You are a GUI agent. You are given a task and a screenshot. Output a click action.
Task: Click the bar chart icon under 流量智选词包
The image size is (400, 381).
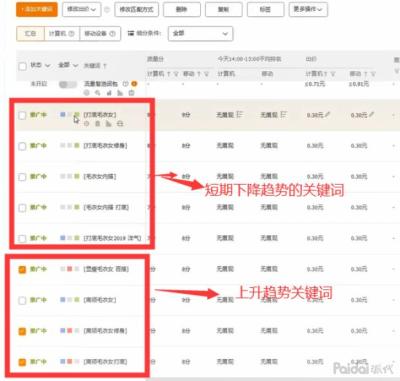[x=109, y=93]
